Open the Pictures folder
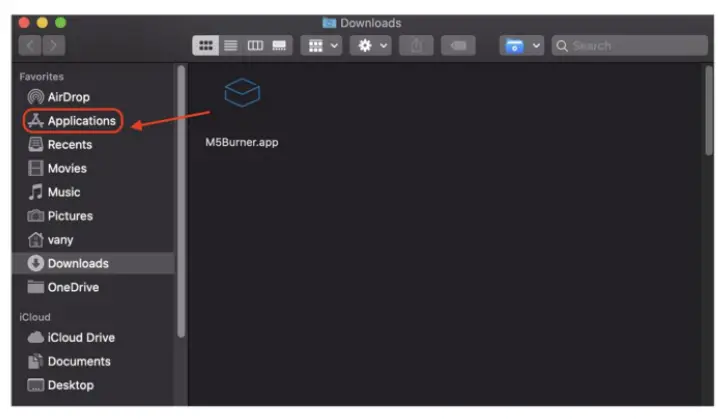The height and width of the screenshot is (419, 718). coord(60,216)
